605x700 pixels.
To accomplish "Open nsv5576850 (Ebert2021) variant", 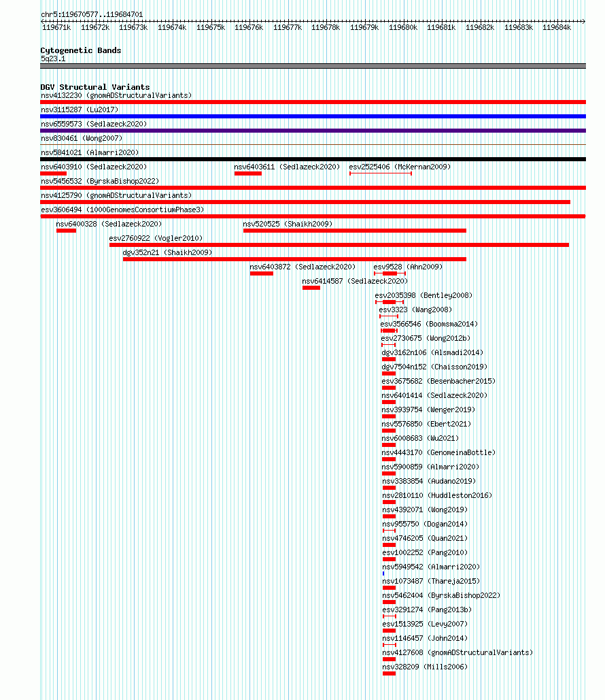I will pyautogui.click(x=426, y=424).
